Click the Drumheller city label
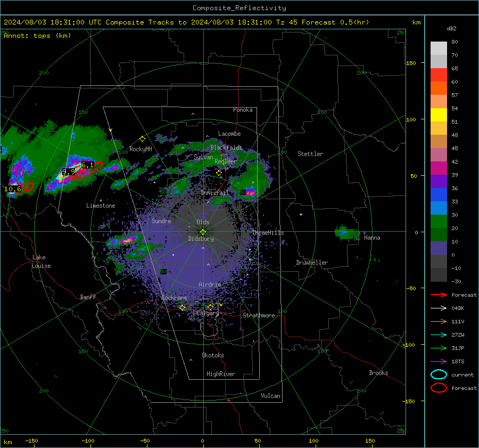The image size is (479, 448). click(x=312, y=263)
